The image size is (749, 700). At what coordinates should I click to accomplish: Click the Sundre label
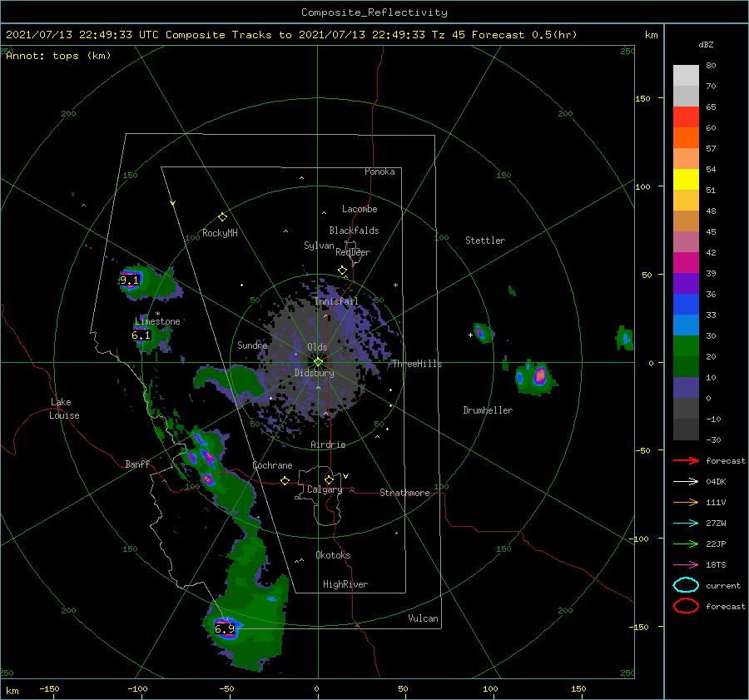click(x=252, y=345)
